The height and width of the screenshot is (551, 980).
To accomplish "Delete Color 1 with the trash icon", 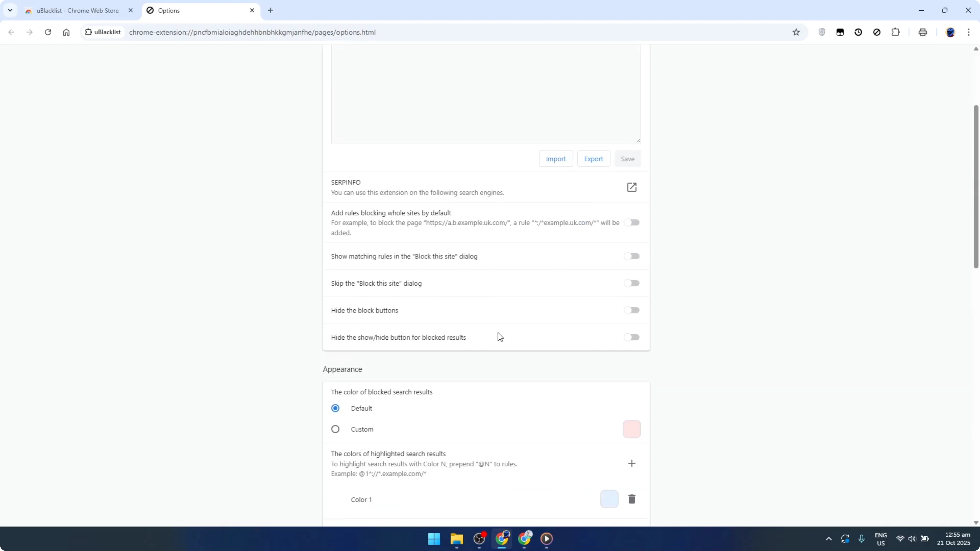I will (x=632, y=499).
